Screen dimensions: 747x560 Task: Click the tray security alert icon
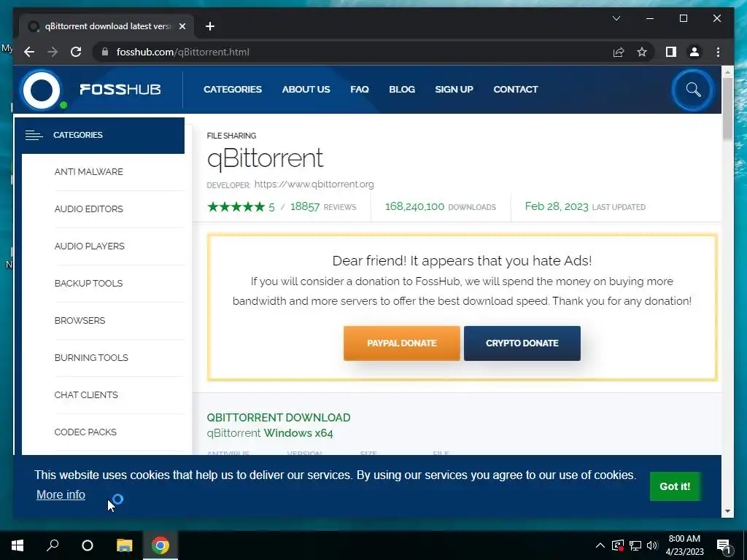coord(617,545)
